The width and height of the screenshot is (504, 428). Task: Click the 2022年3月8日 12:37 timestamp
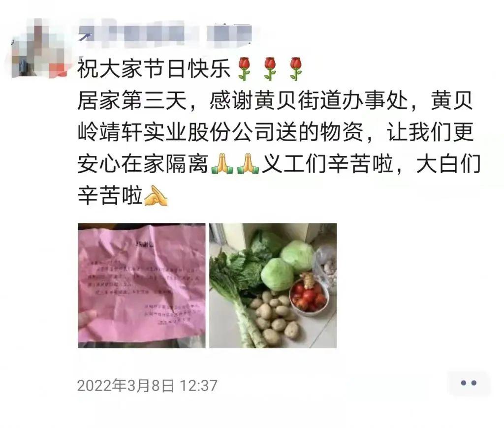[148, 386]
